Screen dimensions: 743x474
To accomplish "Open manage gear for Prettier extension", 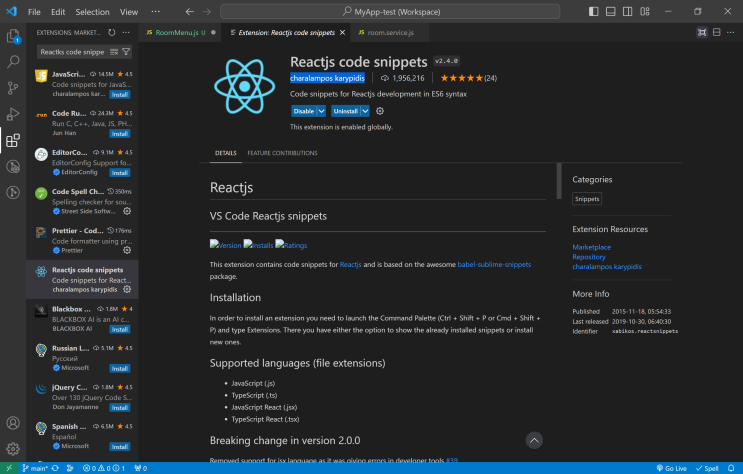I will (x=127, y=250).
